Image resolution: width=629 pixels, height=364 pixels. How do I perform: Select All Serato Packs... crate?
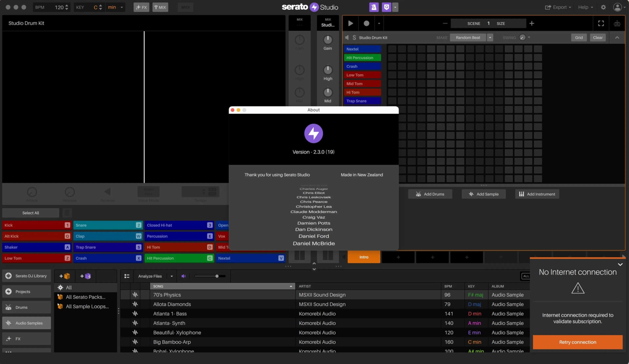[85, 297]
